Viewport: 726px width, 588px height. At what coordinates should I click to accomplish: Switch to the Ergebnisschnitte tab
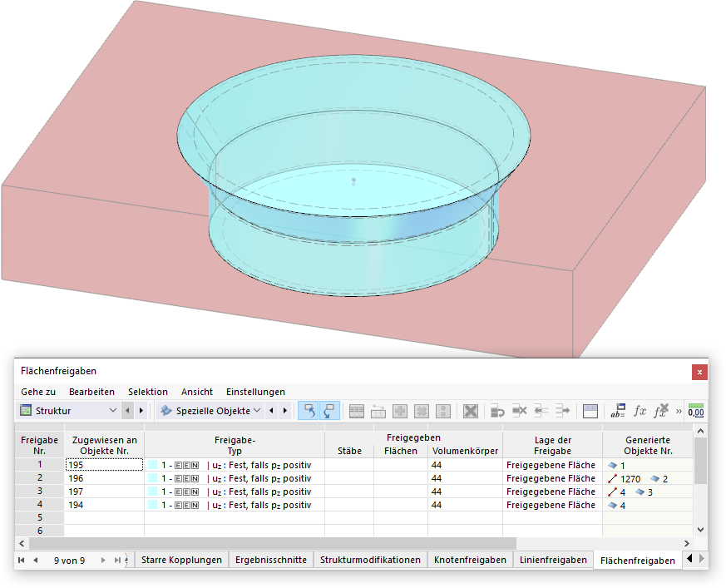(271, 560)
